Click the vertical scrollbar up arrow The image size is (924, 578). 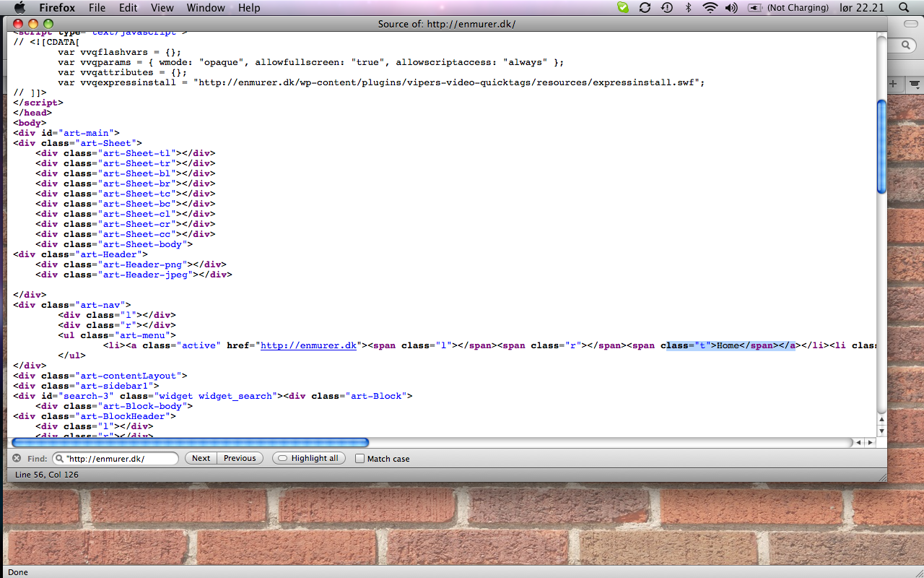[x=881, y=420]
